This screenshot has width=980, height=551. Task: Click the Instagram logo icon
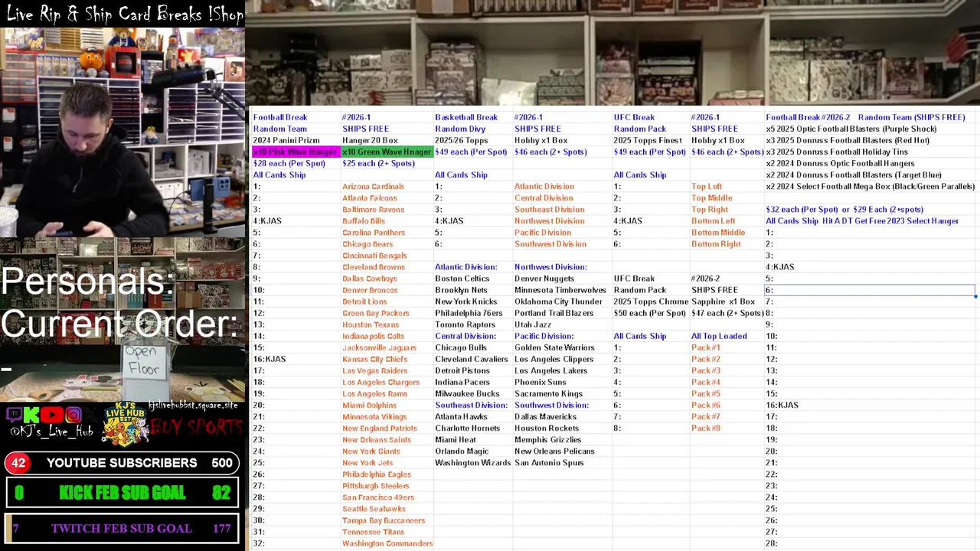(73, 416)
